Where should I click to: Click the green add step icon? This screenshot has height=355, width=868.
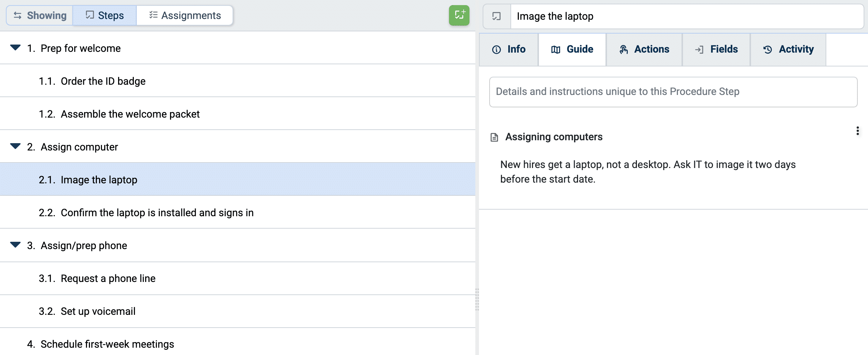459,15
